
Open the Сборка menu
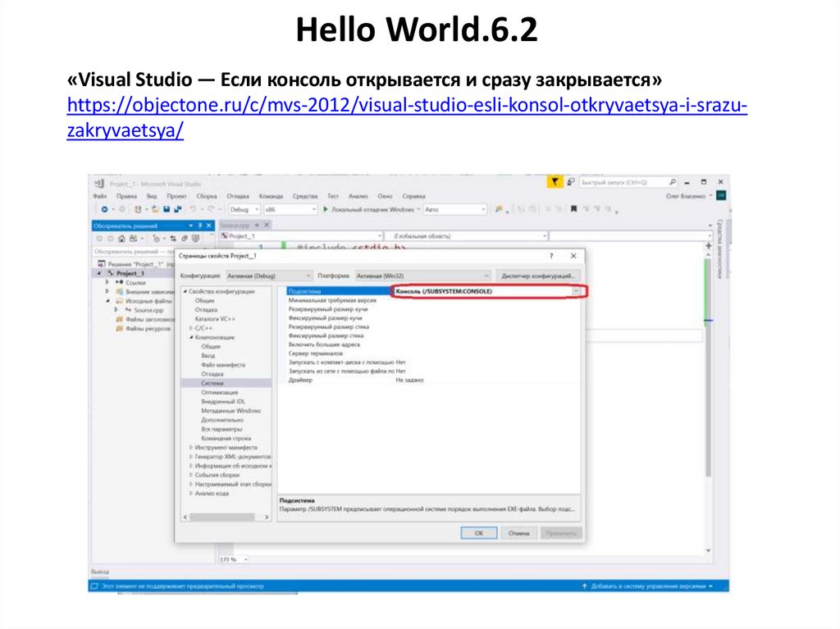pyautogui.click(x=206, y=196)
